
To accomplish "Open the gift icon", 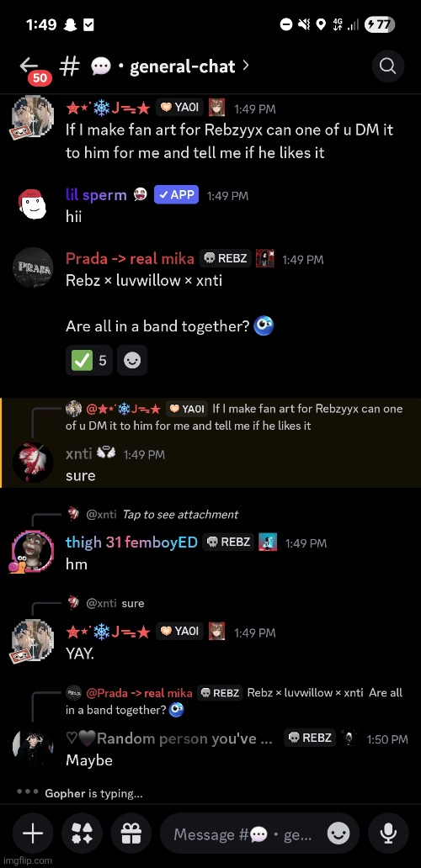I will click(131, 834).
